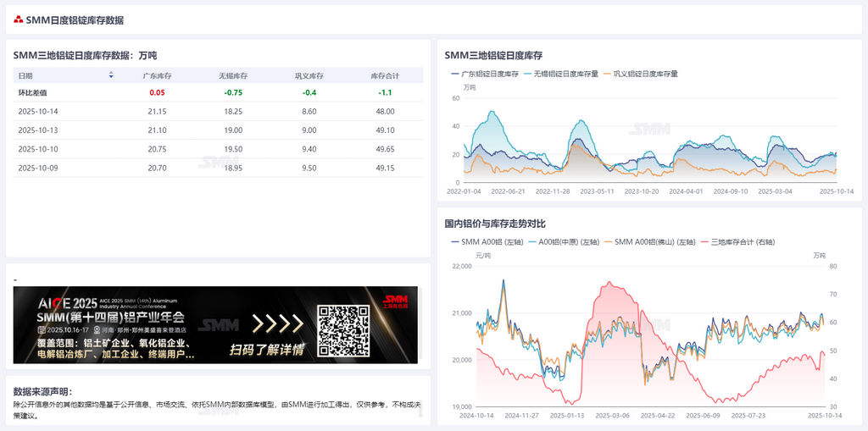
Task: Click the 广东库存 column header
Action: point(157,76)
